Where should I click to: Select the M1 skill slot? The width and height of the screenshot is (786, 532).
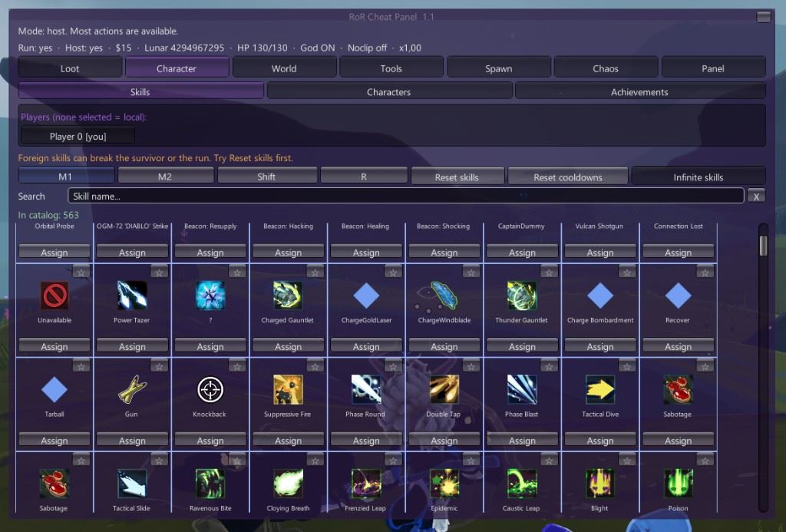click(x=66, y=177)
